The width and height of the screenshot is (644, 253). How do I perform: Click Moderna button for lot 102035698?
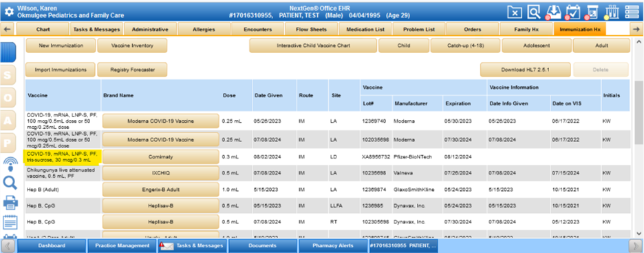(x=160, y=140)
